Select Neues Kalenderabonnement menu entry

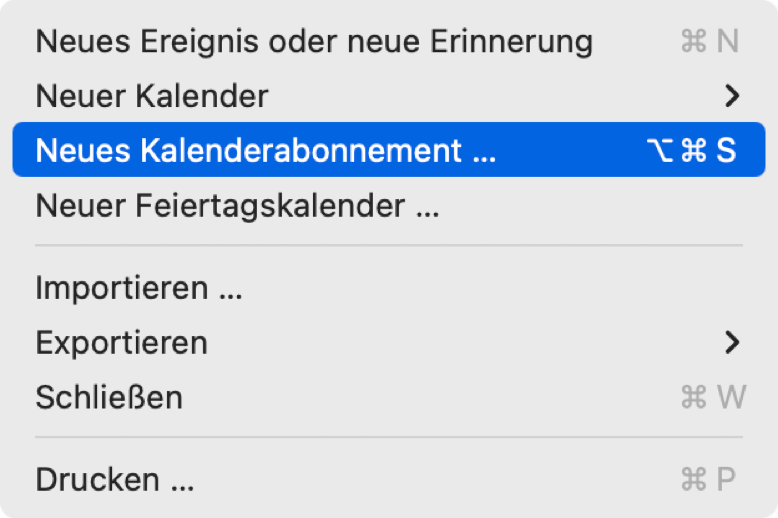[x=265, y=150]
